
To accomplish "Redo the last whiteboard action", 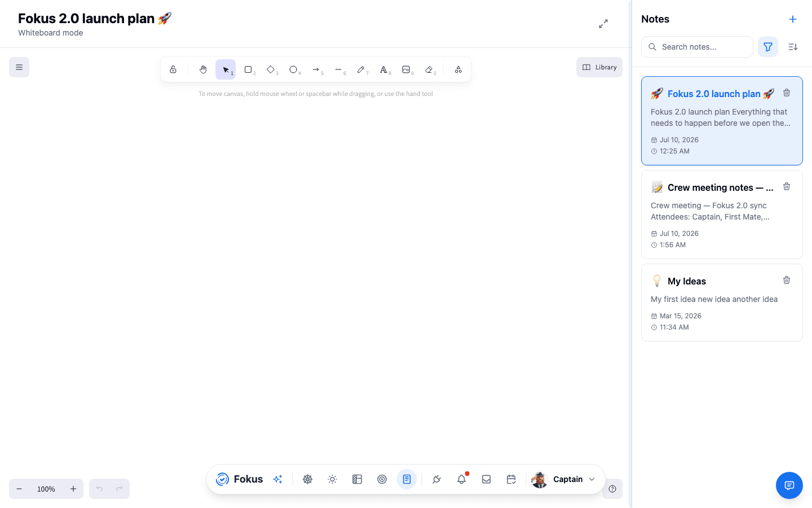I will pos(120,489).
